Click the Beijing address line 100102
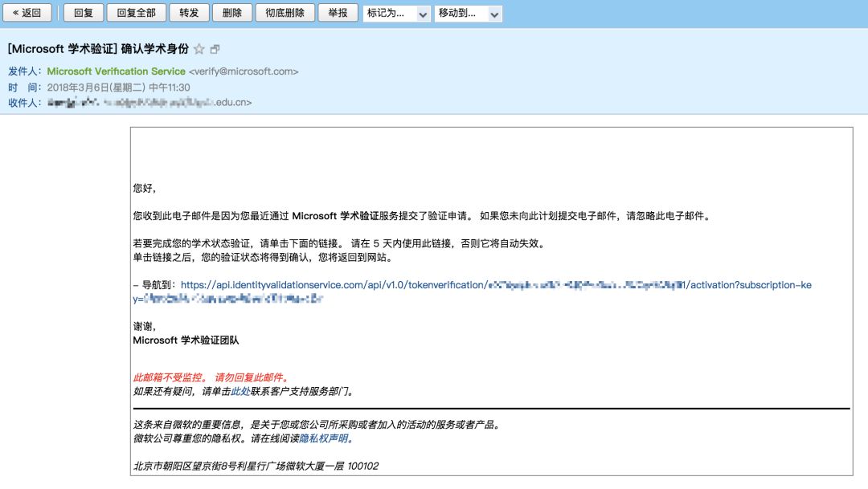 tap(256, 467)
